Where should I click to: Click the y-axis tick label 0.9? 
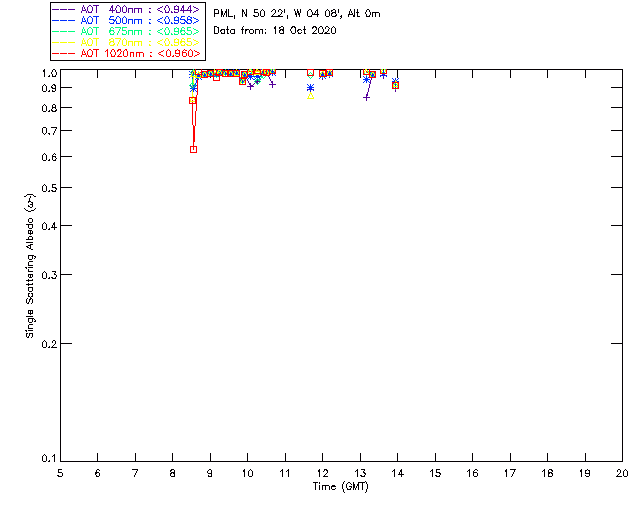click(49, 88)
